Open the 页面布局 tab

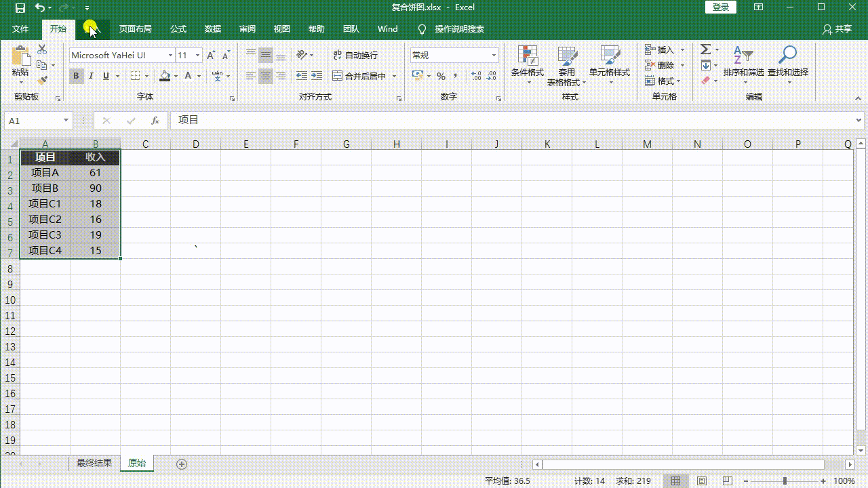coord(136,29)
